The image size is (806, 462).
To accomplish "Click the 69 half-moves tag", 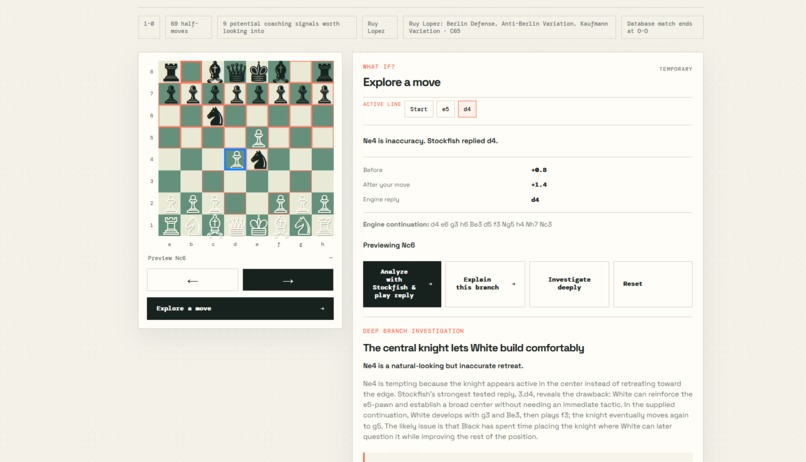I will pos(188,27).
